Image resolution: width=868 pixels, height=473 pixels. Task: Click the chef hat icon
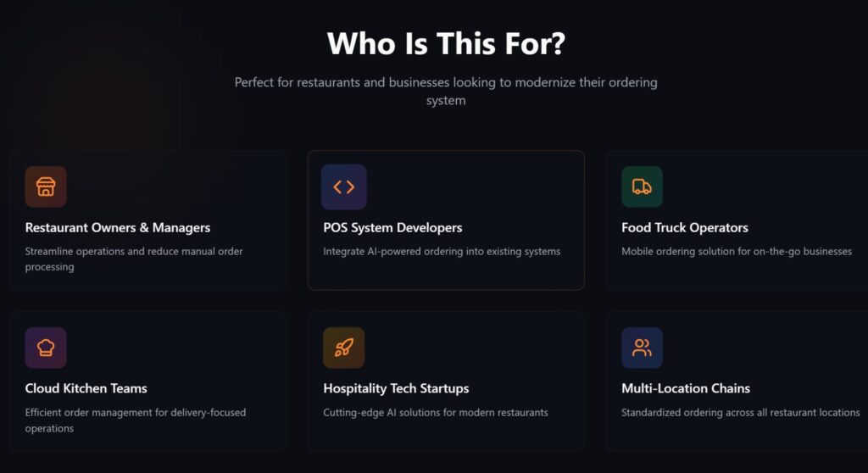[46, 348]
